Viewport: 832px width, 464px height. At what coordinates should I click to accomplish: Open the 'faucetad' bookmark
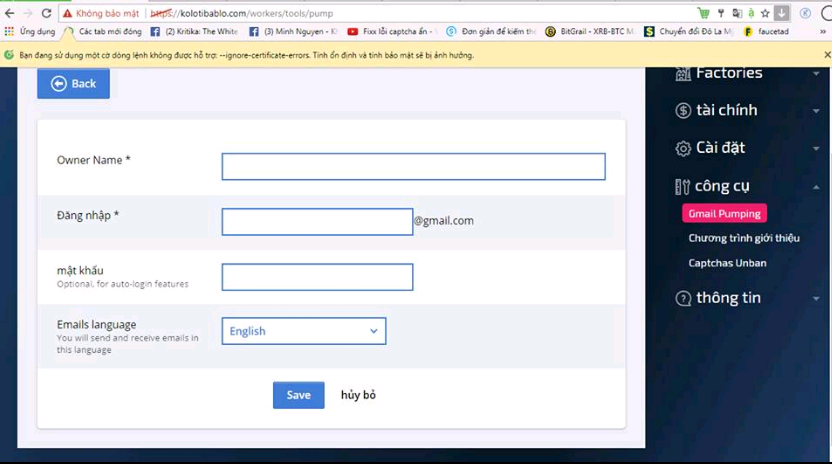(767, 31)
